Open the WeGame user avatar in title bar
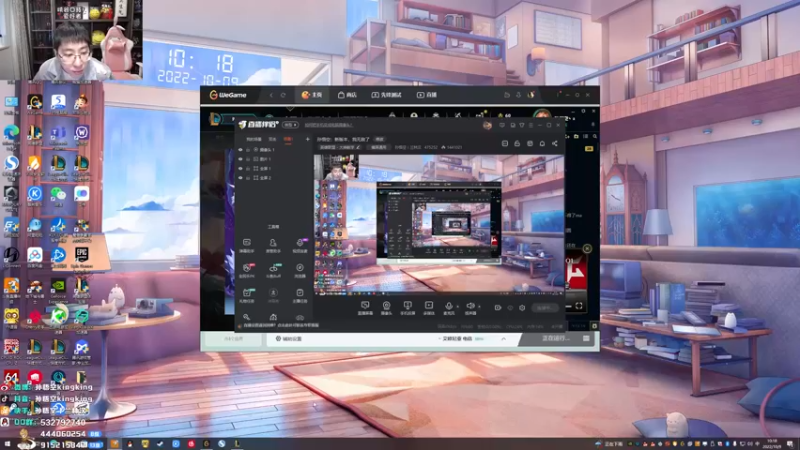This screenshot has width=800, height=450. (531, 95)
